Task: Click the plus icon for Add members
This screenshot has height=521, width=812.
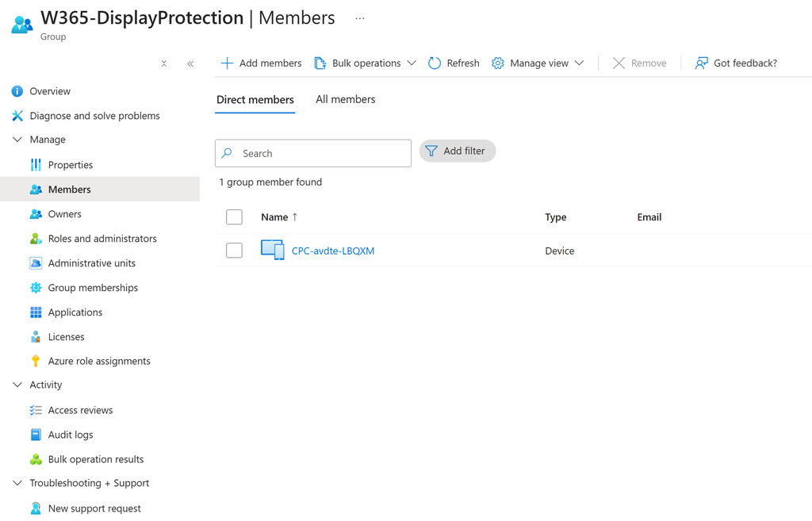Action: [227, 63]
